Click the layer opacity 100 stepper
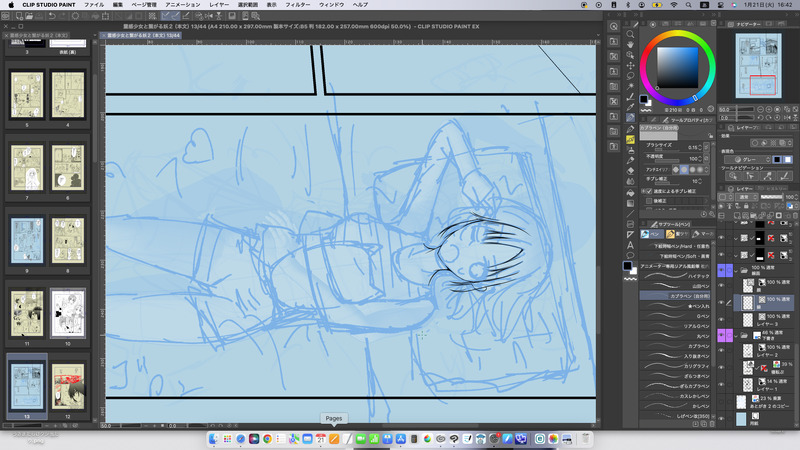The height and width of the screenshot is (450, 800). pos(796,197)
